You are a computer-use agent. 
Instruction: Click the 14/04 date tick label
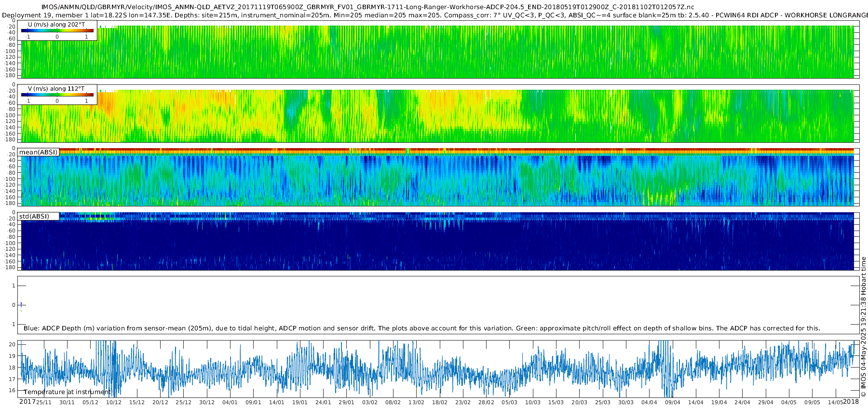coord(696,402)
